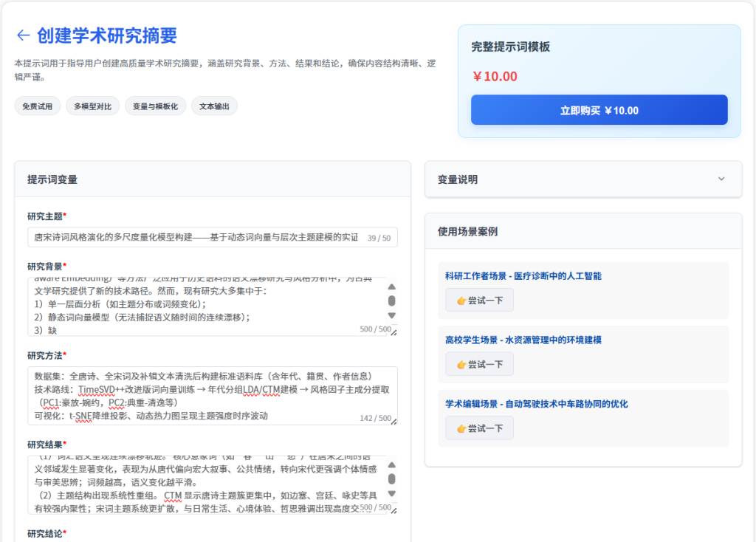The width and height of the screenshot is (756, 542).
Task: Open the 科研工作者场景 case title link
Action: [523, 275]
